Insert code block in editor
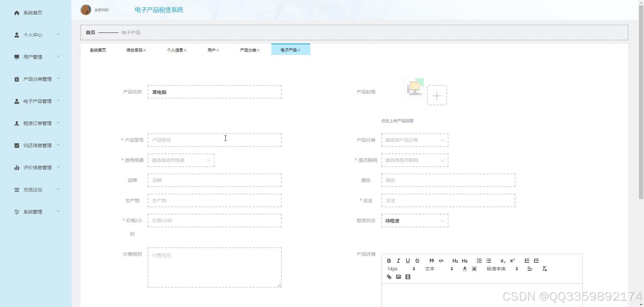This screenshot has width=644, height=307. coord(441,261)
